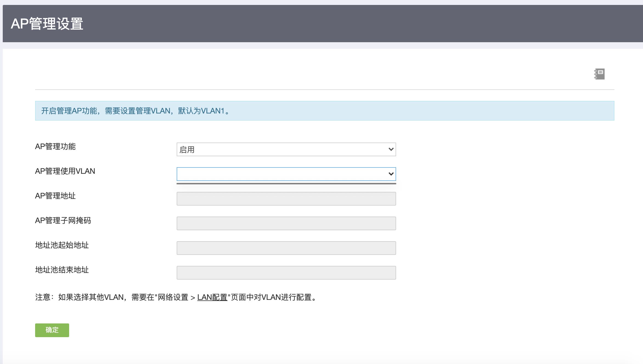
Task: Click the 地址池结束地址 label
Action: coord(62,270)
